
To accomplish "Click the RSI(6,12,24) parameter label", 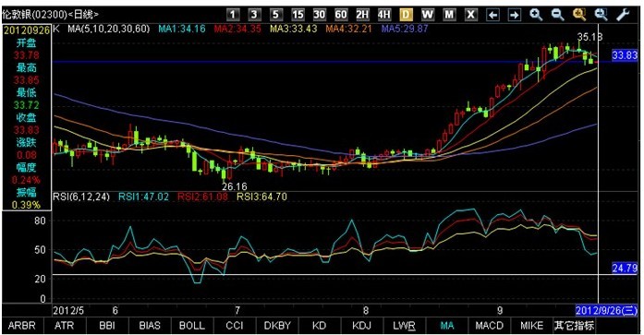I will point(81,197).
